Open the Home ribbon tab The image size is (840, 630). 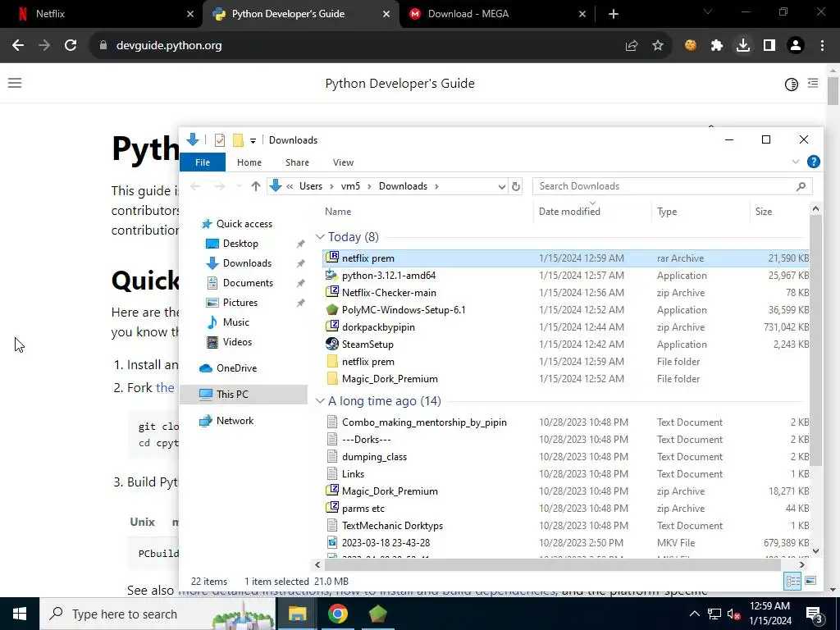(x=249, y=162)
